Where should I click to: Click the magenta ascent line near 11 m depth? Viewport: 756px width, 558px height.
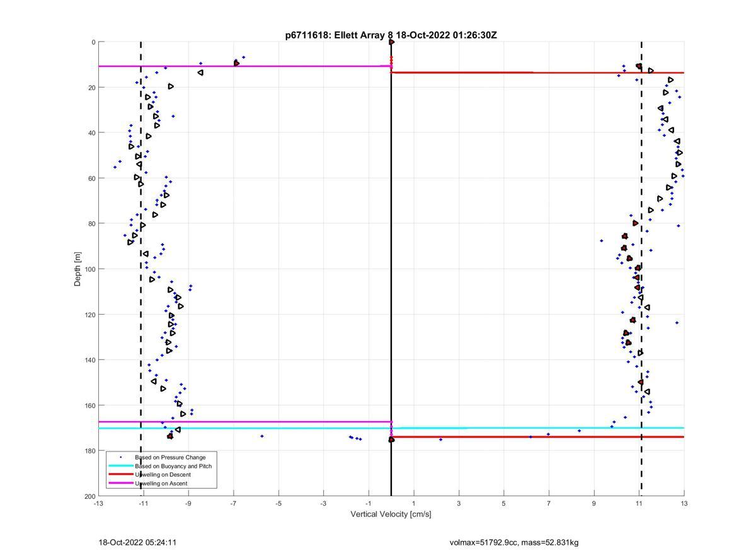244,66
